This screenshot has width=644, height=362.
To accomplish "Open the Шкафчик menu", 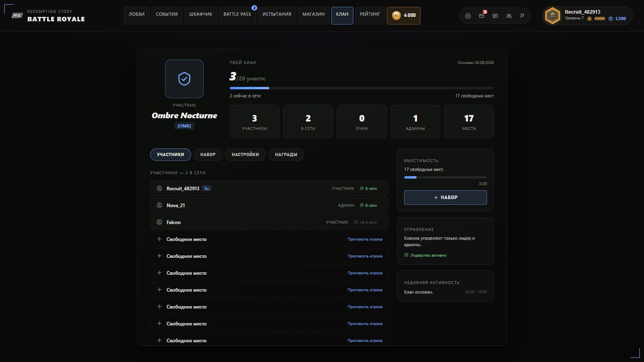I will [x=200, y=15].
